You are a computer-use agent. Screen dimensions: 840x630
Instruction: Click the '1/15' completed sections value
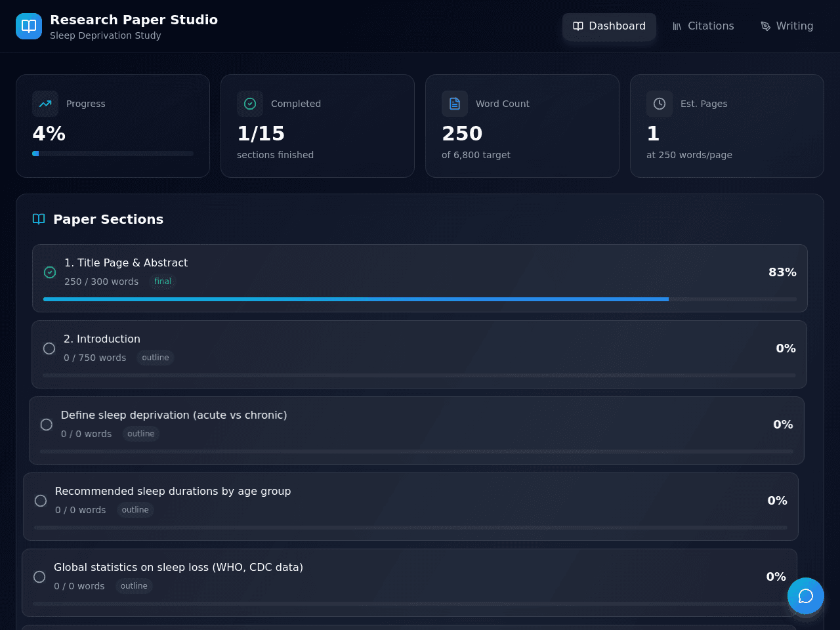261,134
